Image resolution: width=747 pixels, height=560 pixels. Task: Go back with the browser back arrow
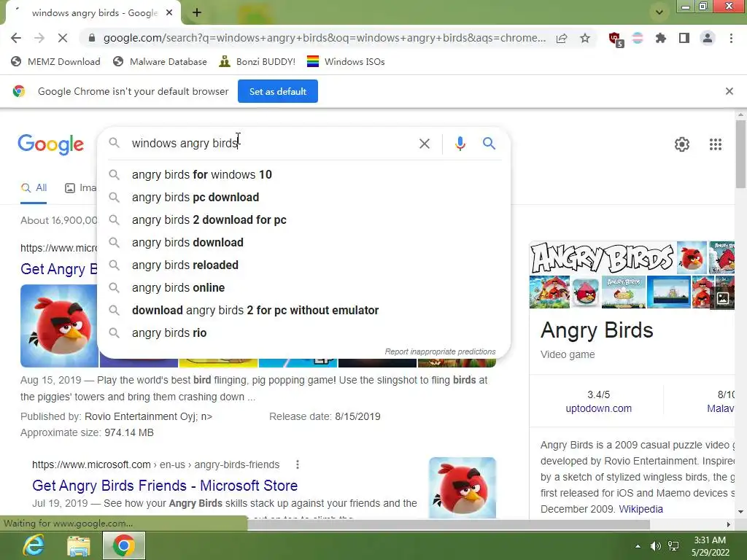16,38
